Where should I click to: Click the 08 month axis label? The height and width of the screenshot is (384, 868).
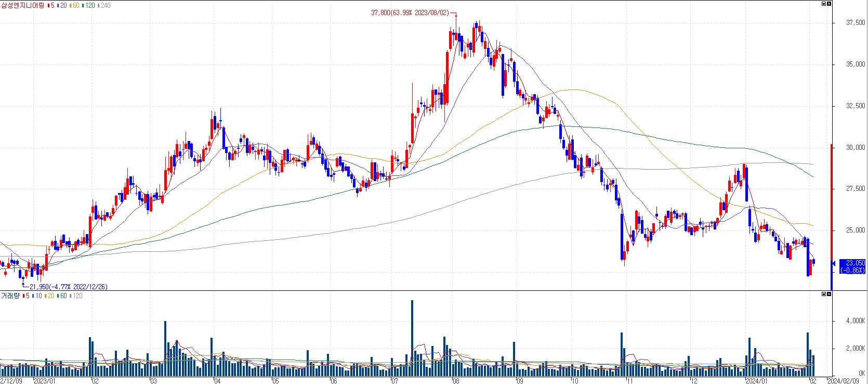[x=456, y=380]
